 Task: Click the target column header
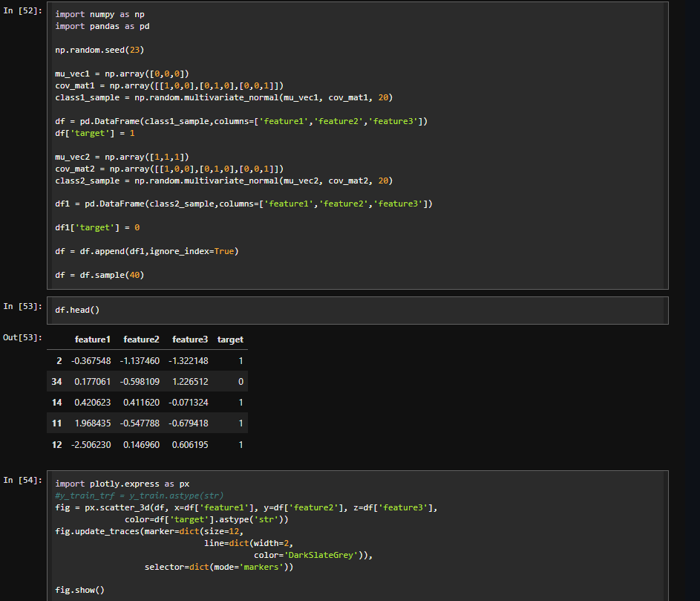pyautogui.click(x=230, y=340)
